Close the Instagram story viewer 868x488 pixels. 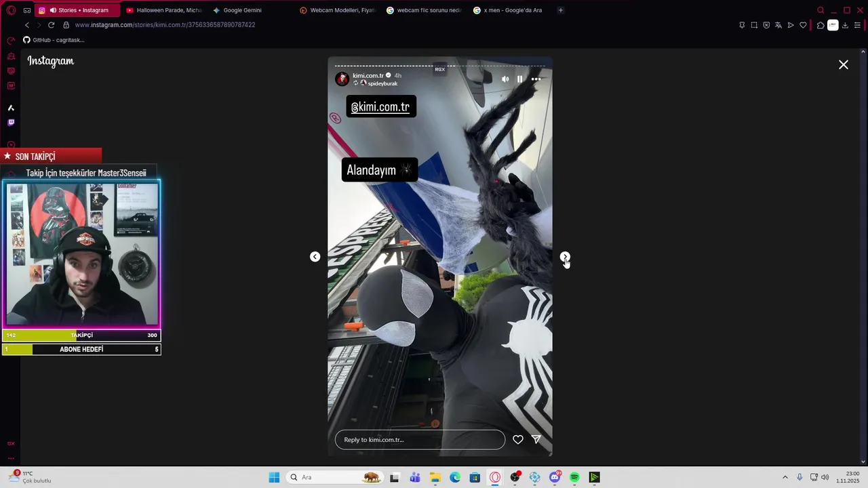coord(844,64)
